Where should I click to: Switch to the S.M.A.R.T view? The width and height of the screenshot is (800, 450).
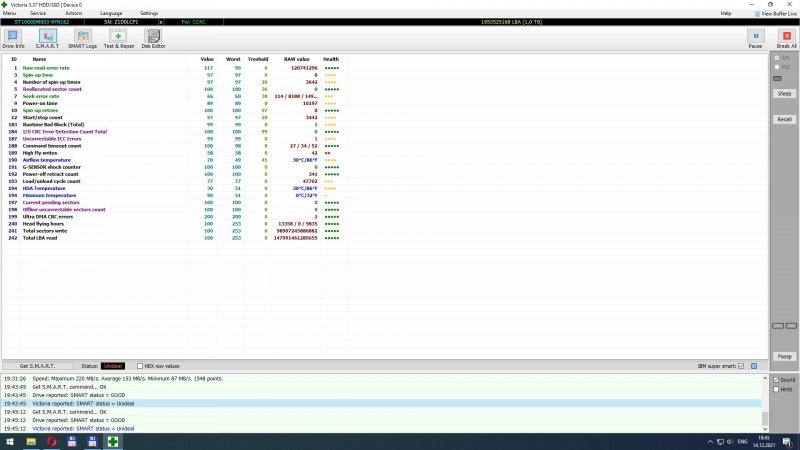(x=46, y=38)
